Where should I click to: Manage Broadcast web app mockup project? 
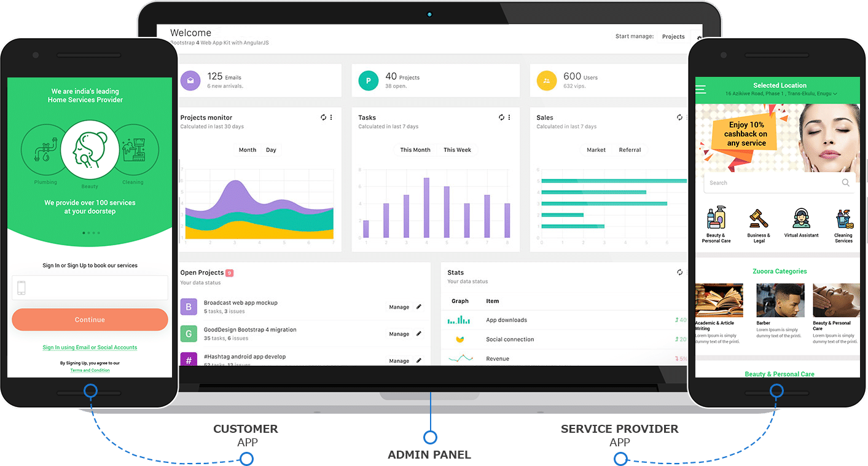point(399,307)
